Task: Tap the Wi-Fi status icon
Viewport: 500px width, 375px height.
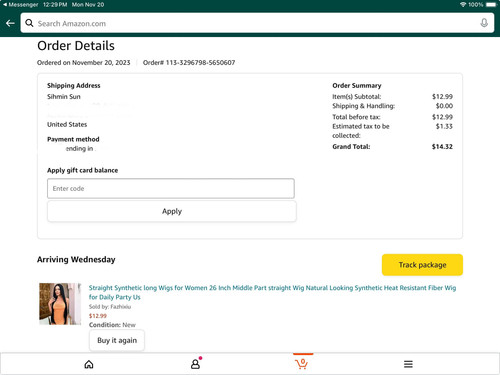Action: click(x=463, y=5)
